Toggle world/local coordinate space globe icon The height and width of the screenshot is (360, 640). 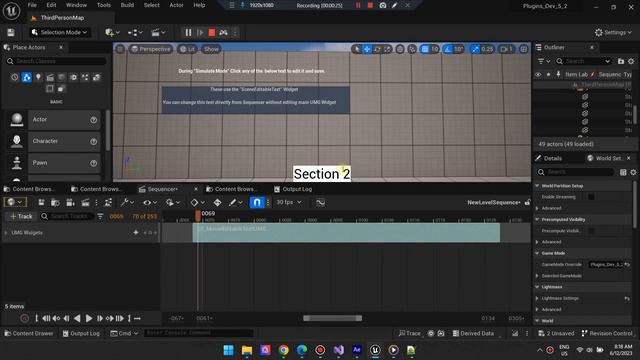[400, 49]
